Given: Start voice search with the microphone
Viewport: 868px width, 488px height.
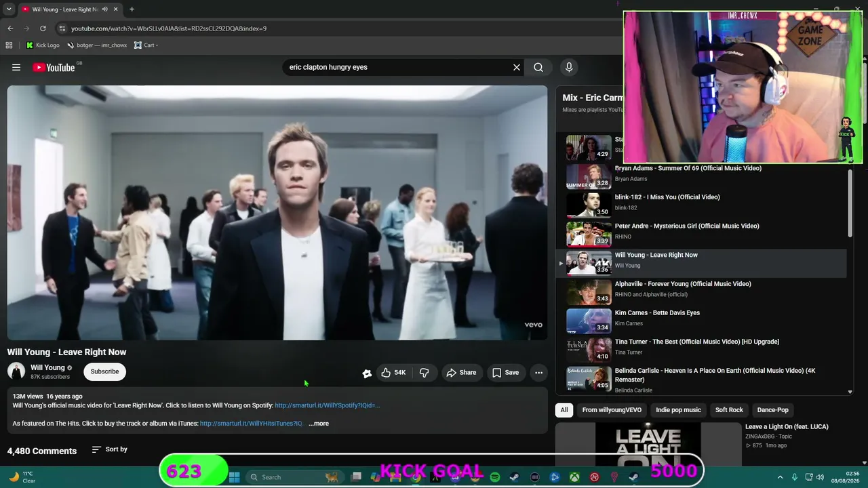Looking at the screenshot, I should [569, 67].
